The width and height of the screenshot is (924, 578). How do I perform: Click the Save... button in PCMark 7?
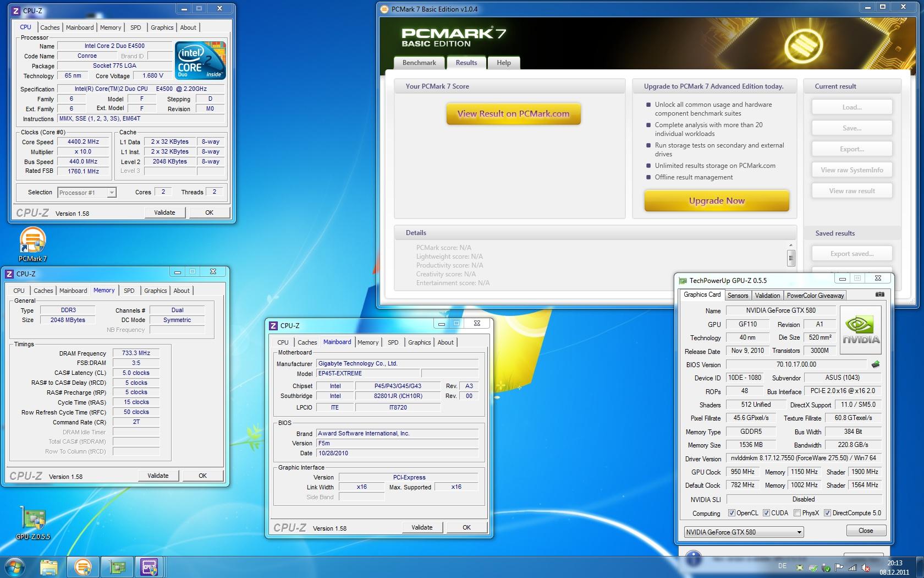pos(852,128)
